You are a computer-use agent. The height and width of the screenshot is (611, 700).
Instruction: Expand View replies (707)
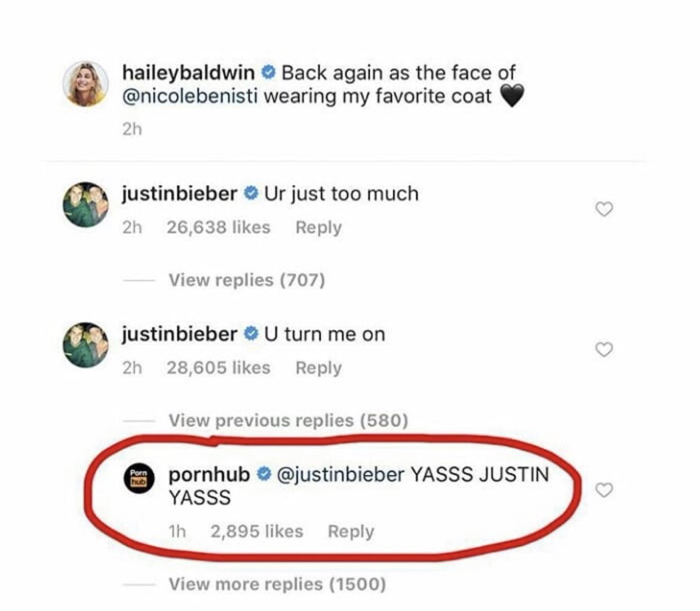click(246, 280)
